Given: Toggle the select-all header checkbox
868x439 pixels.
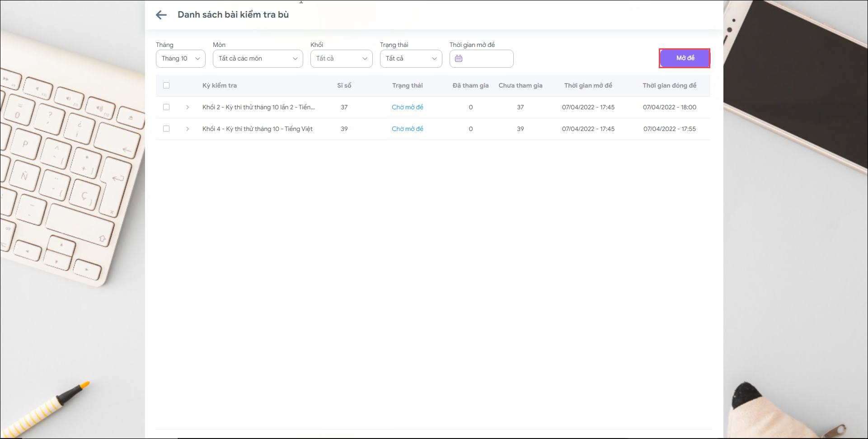Looking at the screenshot, I should [166, 85].
